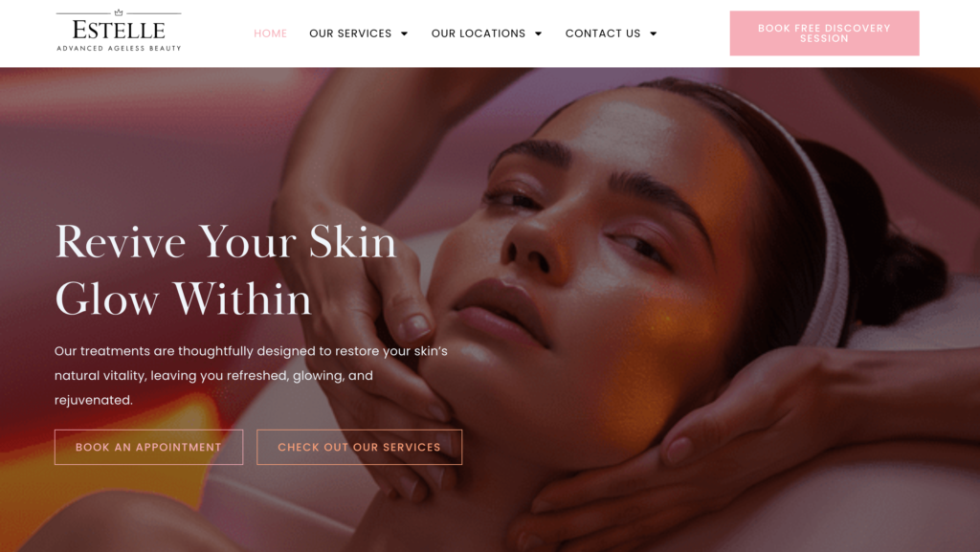Go to the HOME menu item
Screen dimensions: 980x552
point(270,33)
